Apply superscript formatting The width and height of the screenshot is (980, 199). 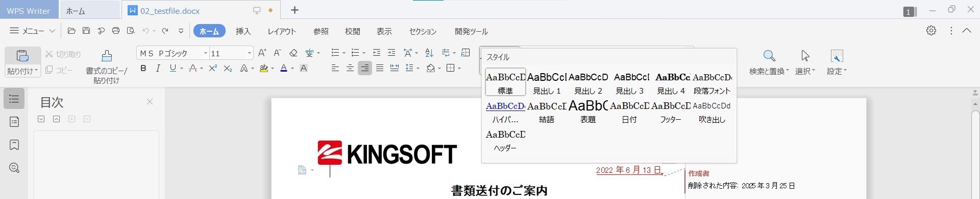pyautogui.click(x=213, y=68)
